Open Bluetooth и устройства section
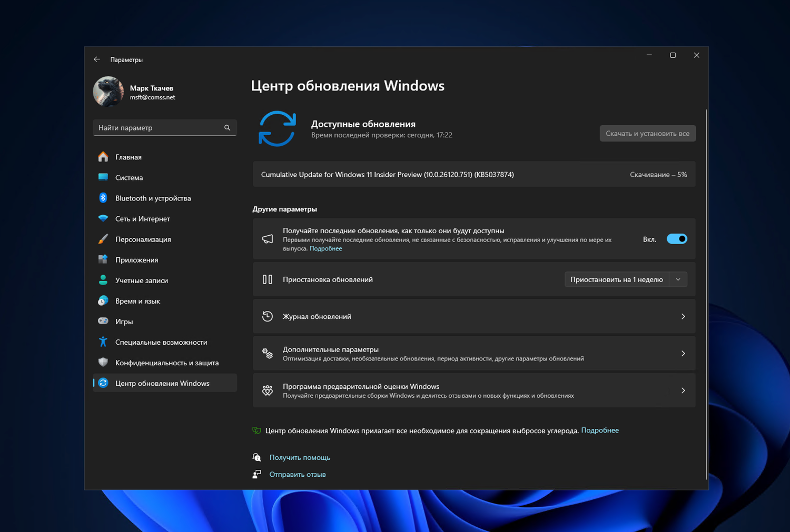This screenshot has width=790, height=532. (x=165, y=198)
